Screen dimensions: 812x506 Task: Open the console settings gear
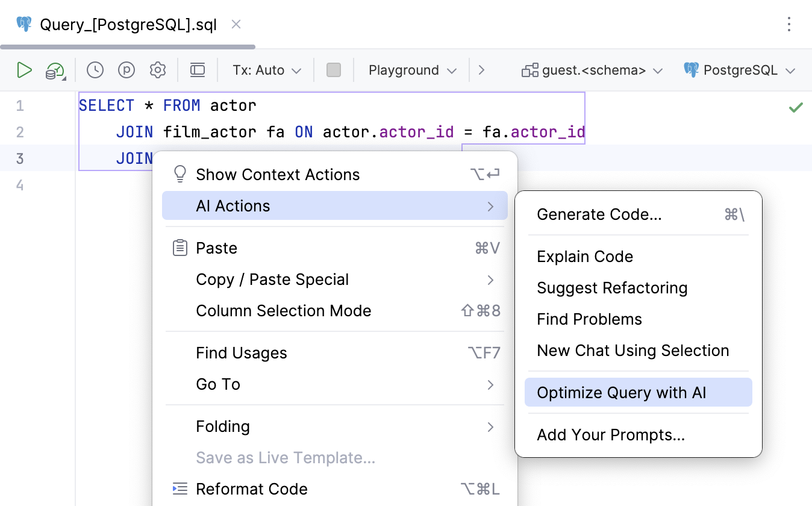tap(158, 70)
